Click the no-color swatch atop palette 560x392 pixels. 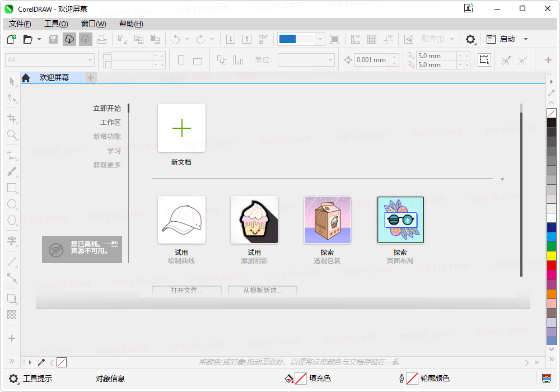[552, 113]
